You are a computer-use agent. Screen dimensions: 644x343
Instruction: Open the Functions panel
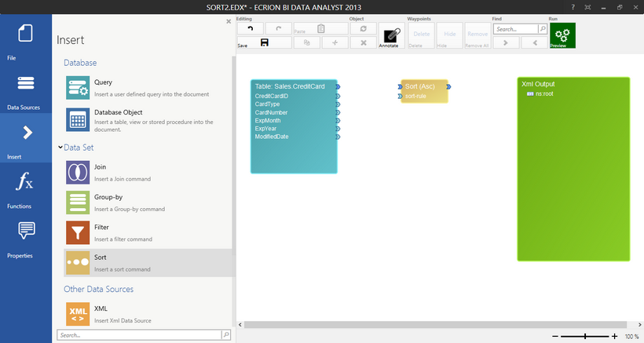click(25, 188)
